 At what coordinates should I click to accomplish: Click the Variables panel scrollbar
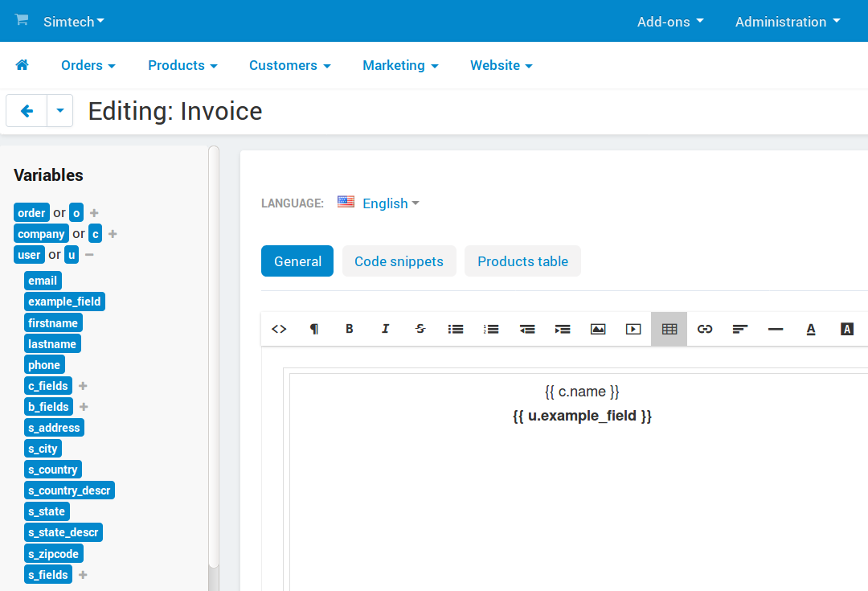[214, 357]
